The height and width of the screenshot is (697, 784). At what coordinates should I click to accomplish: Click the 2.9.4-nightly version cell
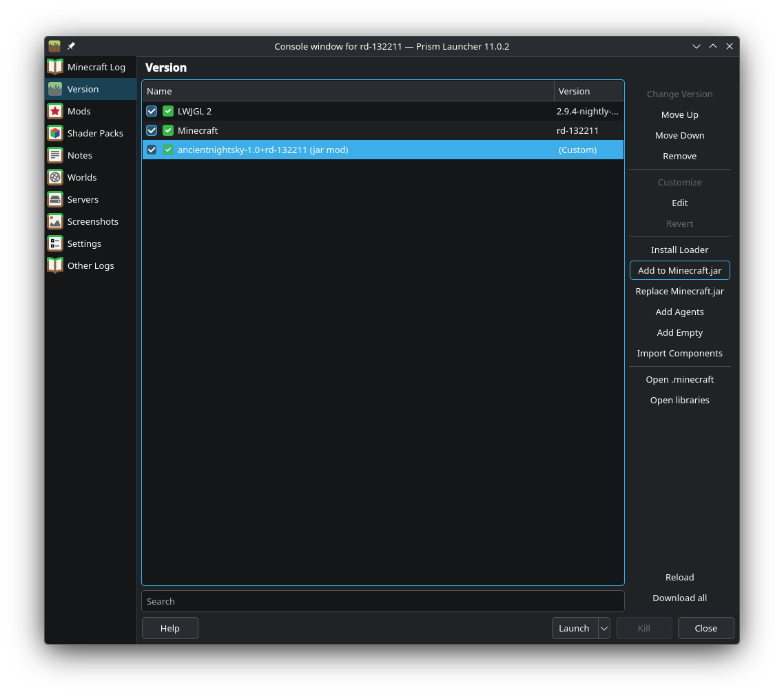[x=588, y=111]
